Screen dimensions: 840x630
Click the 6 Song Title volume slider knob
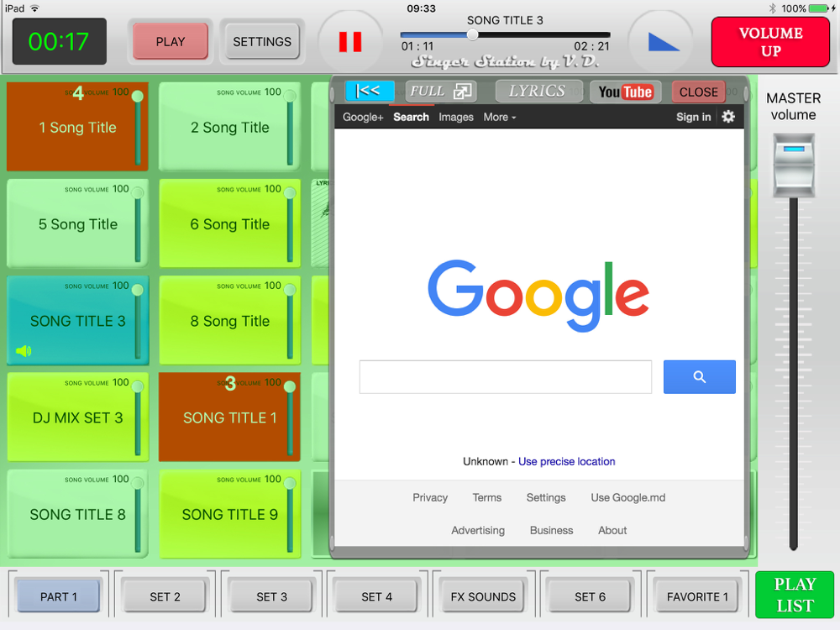point(290,193)
